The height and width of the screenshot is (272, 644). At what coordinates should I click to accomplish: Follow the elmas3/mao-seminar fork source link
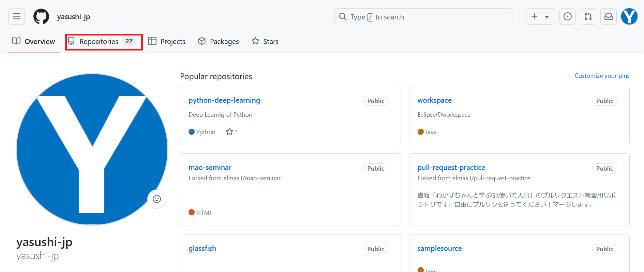click(x=252, y=178)
